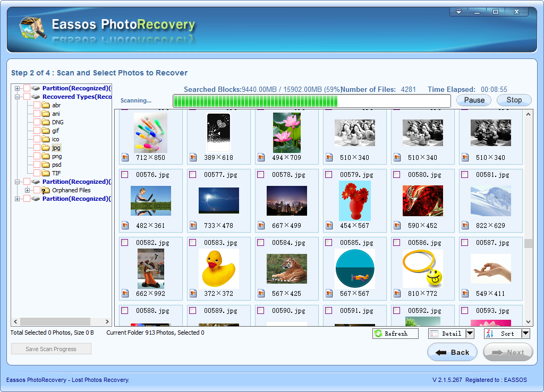
Task: Select the hand photo 00587.jpg
Action: (x=490, y=269)
